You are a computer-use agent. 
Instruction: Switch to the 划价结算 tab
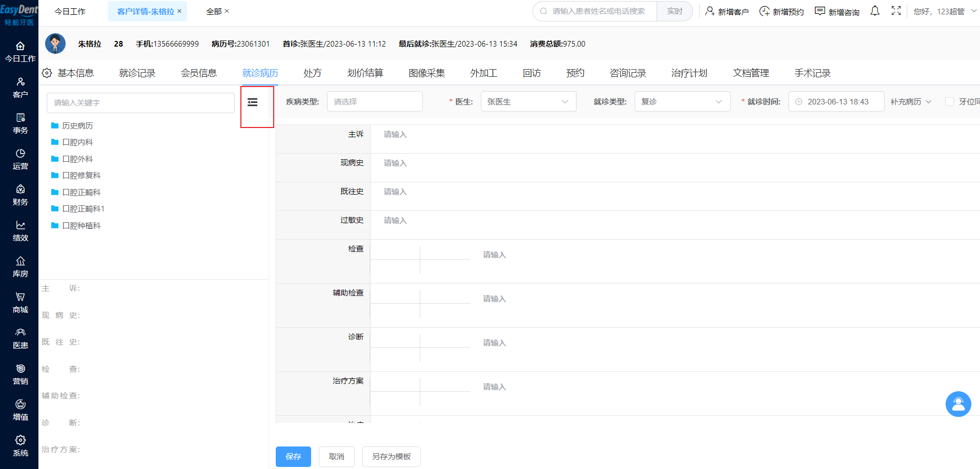[x=365, y=73]
